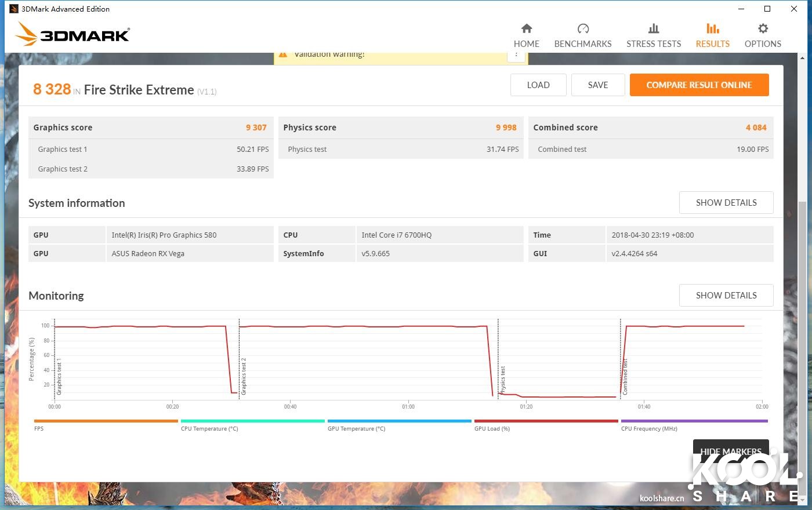The width and height of the screenshot is (812, 510).
Task: Click the Percentage (%) axis label
Action: tap(31, 359)
